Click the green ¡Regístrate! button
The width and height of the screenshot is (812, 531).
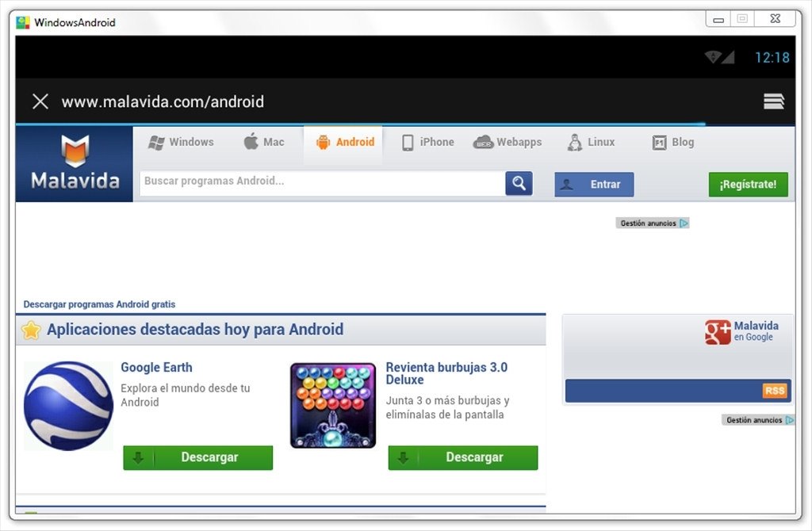[749, 184]
